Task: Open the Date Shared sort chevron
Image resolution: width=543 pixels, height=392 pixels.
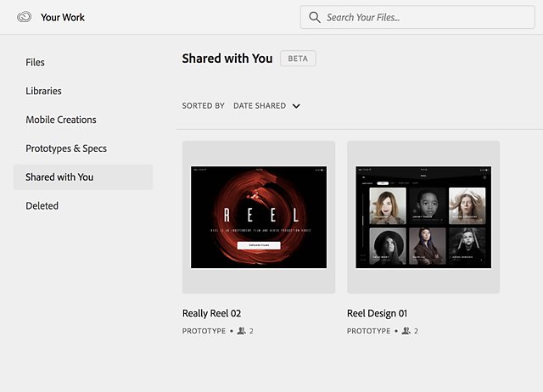Action: (296, 106)
